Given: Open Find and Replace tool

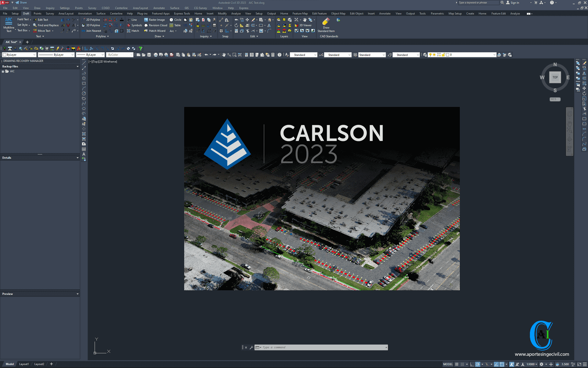Looking at the screenshot, I should click(x=46, y=25).
